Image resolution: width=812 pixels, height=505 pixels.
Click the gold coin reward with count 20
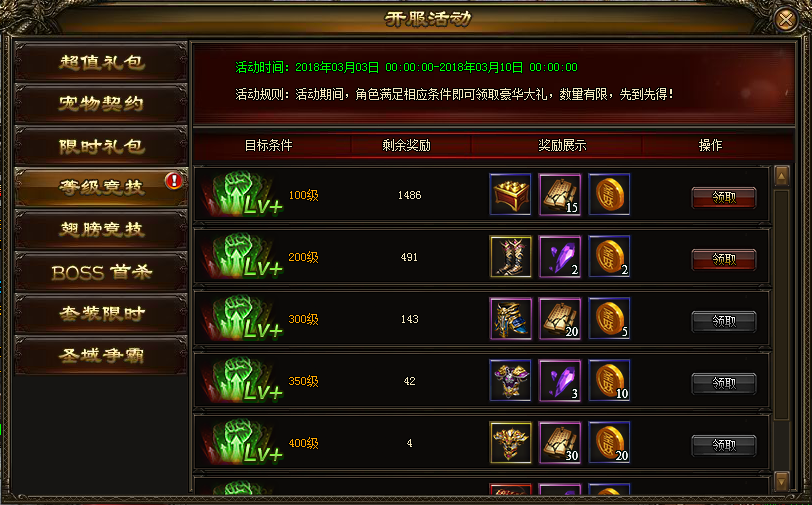tap(610, 443)
